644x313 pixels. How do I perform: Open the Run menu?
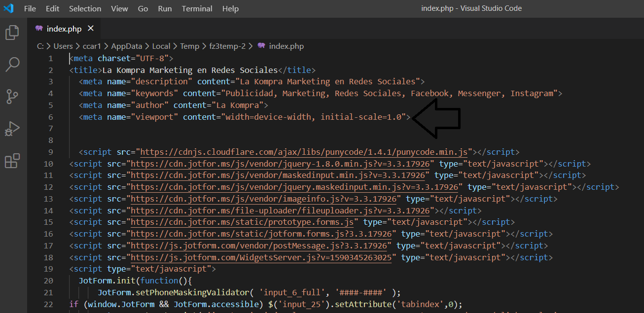pyautogui.click(x=165, y=8)
